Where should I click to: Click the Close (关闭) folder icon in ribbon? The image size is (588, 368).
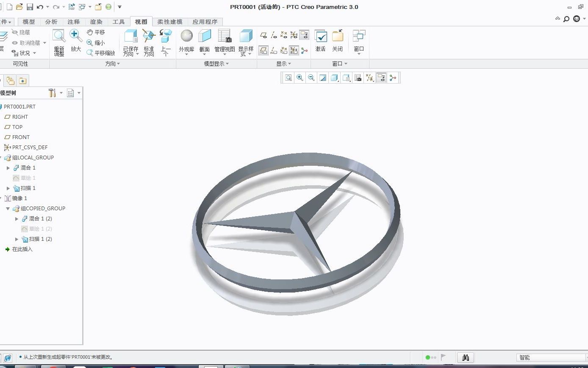pyautogui.click(x=337, y=41)
